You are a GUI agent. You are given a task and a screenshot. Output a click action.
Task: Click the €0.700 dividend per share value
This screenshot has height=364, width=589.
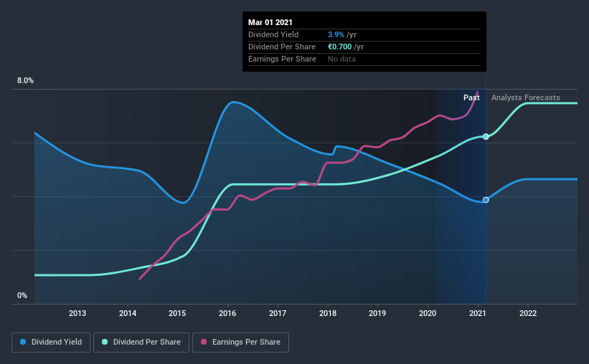(x=339, y=47)
